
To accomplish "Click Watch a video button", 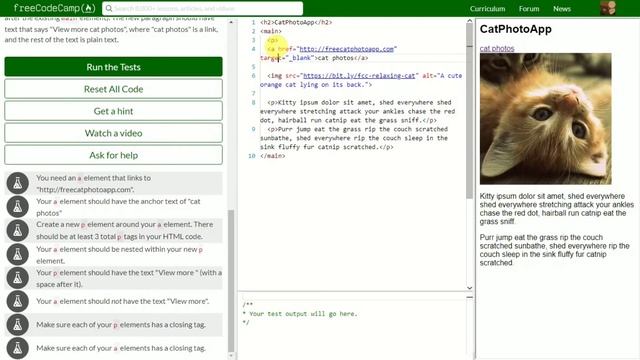I will click(x=113, y=133).
